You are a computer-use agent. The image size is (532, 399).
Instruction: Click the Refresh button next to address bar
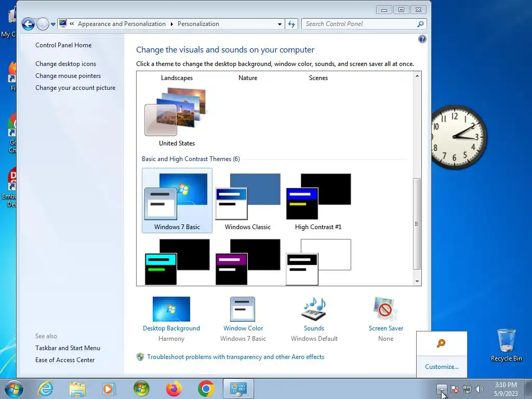coord(291,24)
